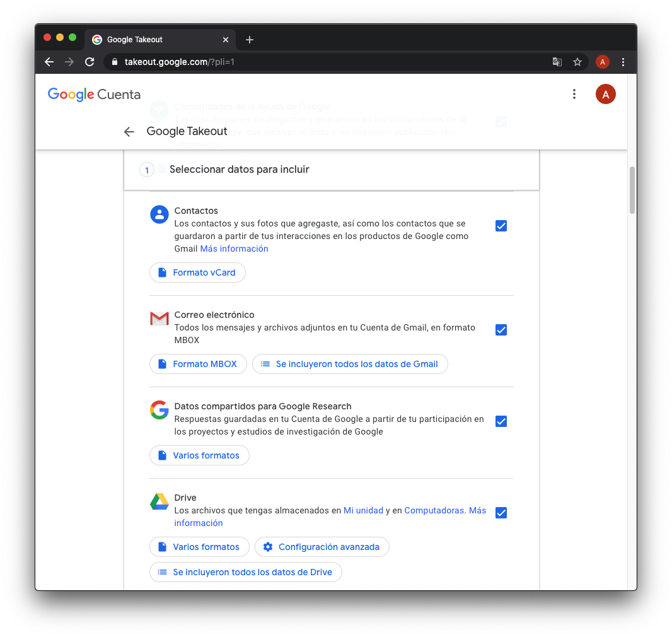Uncheck the Drive checkbox
Screen dimensions: 672x637
click(501, 513)
